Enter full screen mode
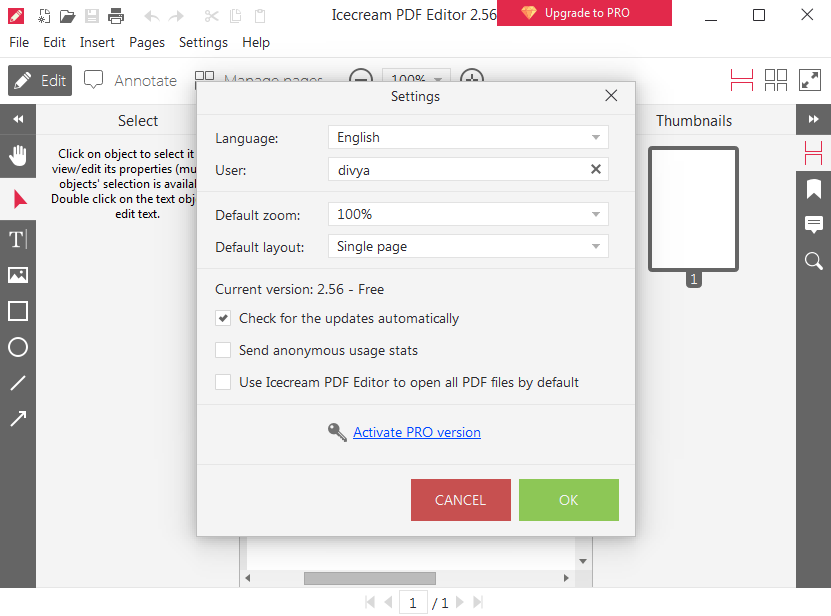This screenshot has width=831, height=616. (x=810, y=81)
